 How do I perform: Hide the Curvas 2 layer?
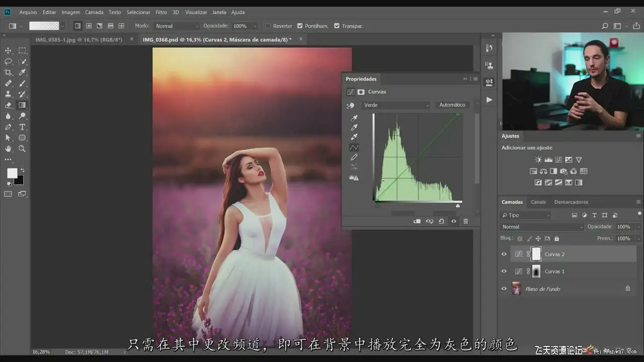point(504,254)
